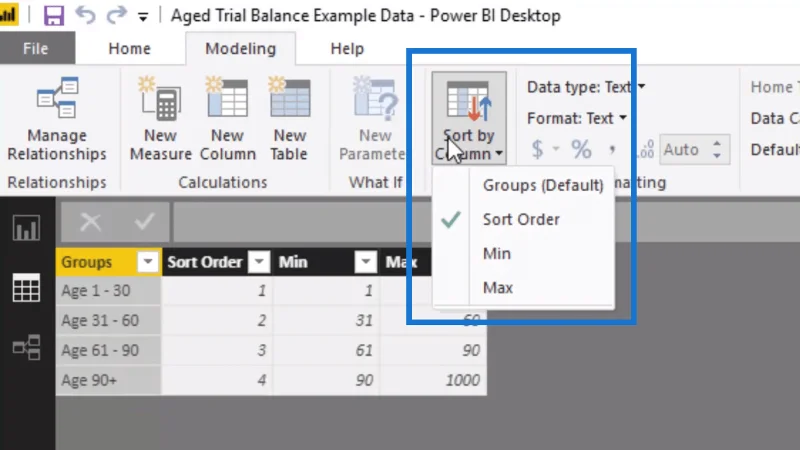Switch to Report view icon
The height and width of the screenshot is (450, 800).
point(27,227)
